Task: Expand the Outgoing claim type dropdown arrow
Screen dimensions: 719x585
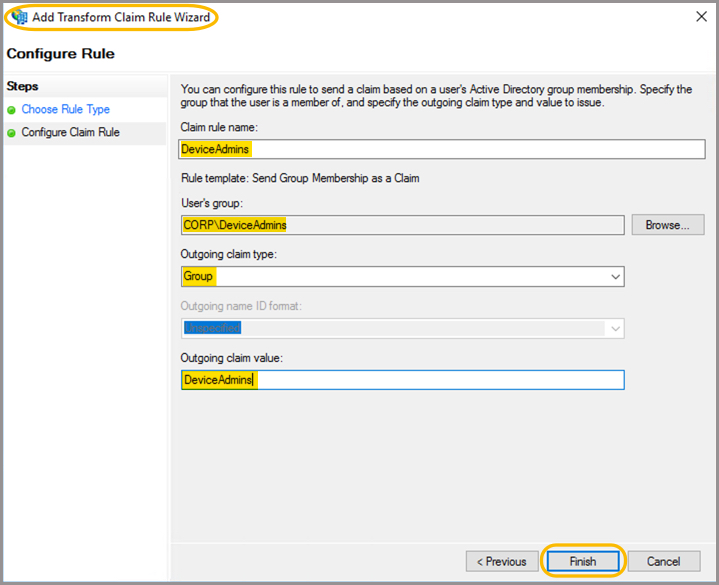Action: (x=614, y=277)
